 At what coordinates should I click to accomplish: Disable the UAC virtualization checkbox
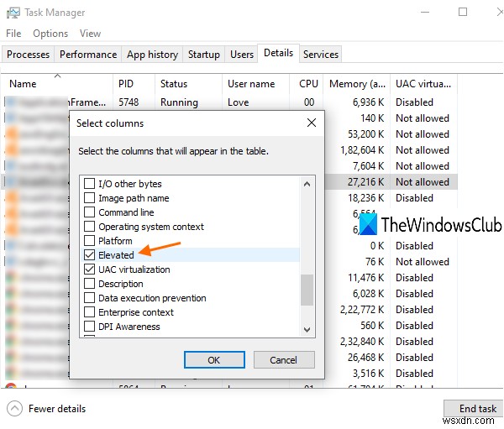pos(89,269)
